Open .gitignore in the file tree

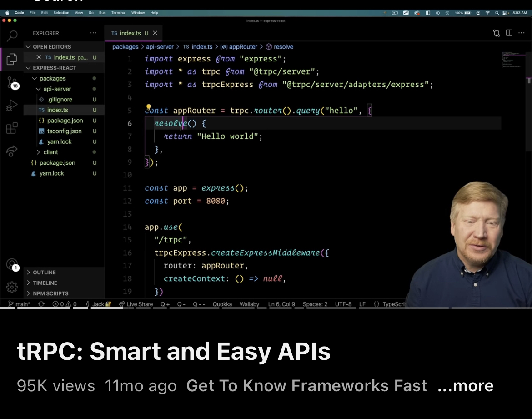coord(64,99)
